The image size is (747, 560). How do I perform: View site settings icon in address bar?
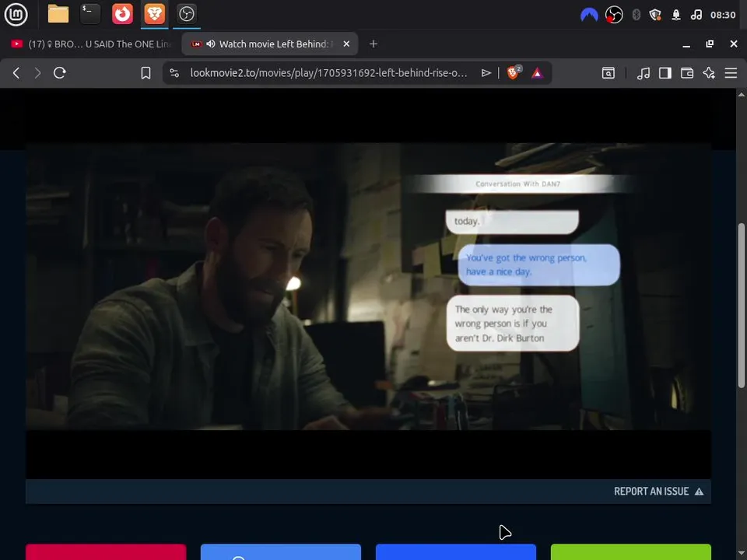point(174,73)
